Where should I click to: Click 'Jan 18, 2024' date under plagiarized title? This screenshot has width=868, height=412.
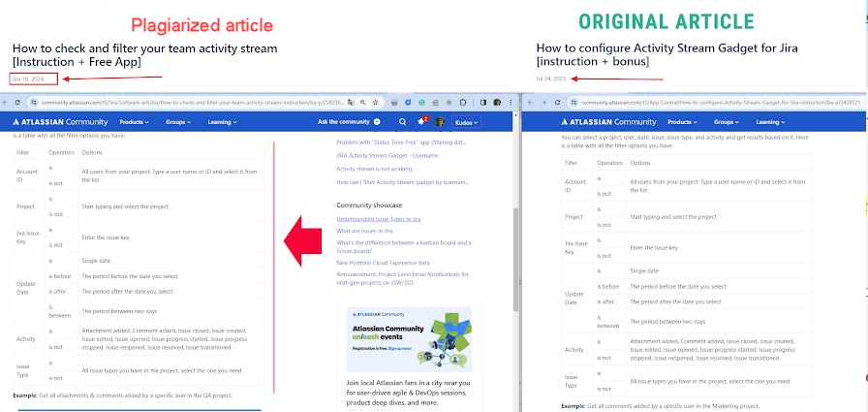point(28,79)
